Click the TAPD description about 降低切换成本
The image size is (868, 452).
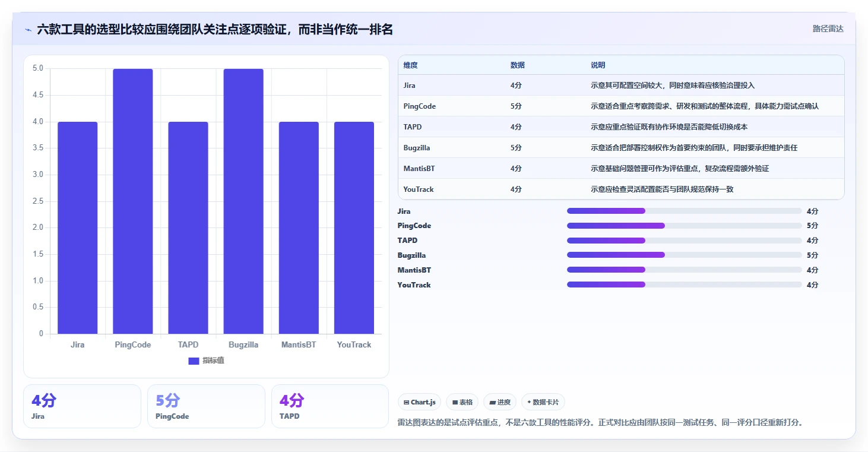pos(669,127)
